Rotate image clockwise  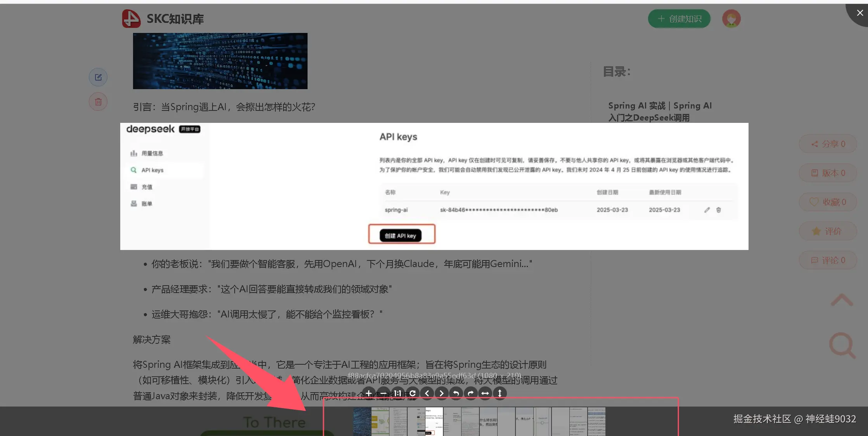coord(470,393)
